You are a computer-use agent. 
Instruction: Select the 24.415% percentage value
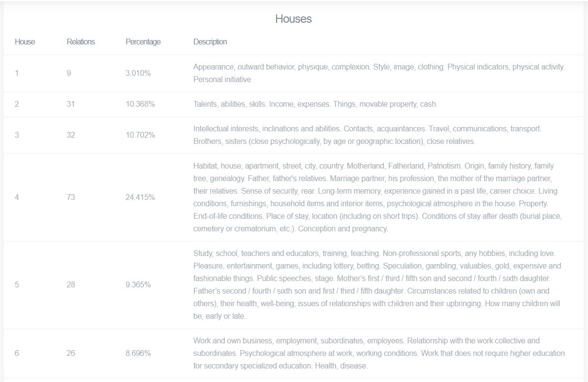[x=140, y=198]
